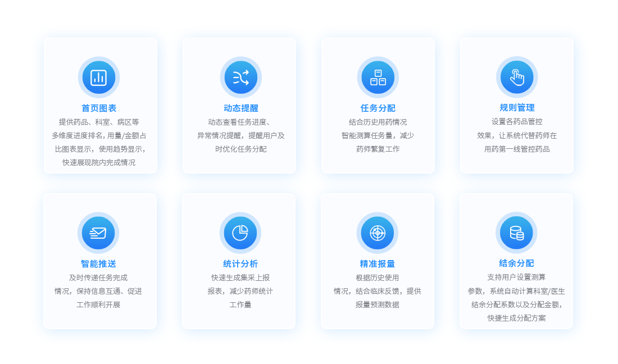Click the 规则管理 description about 药品管控

(x=517, y=135)
